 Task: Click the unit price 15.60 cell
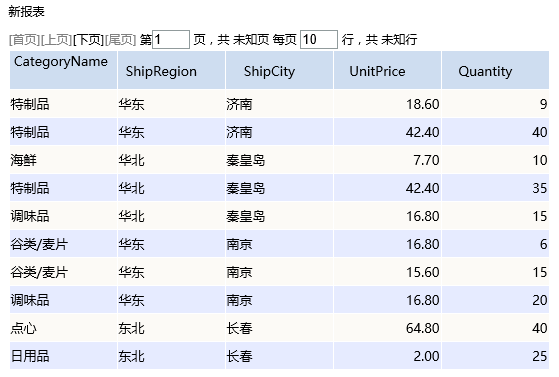(x=388, y=272)
